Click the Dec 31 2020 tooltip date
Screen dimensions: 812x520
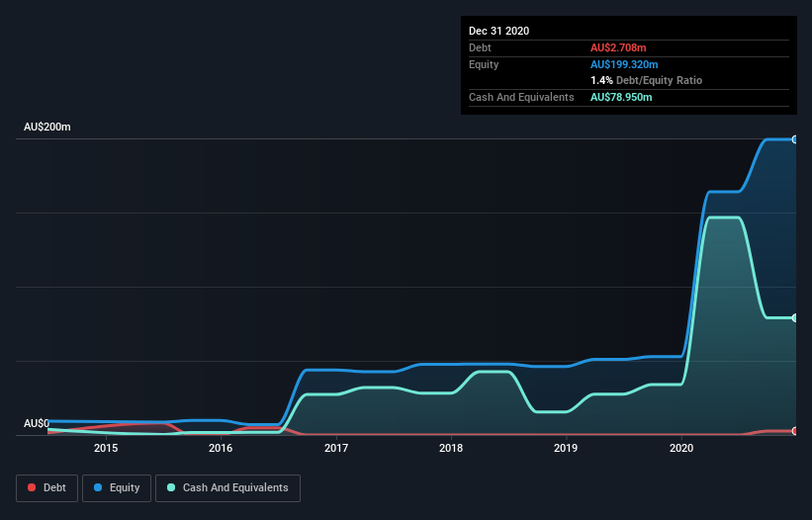coord(498,31)
